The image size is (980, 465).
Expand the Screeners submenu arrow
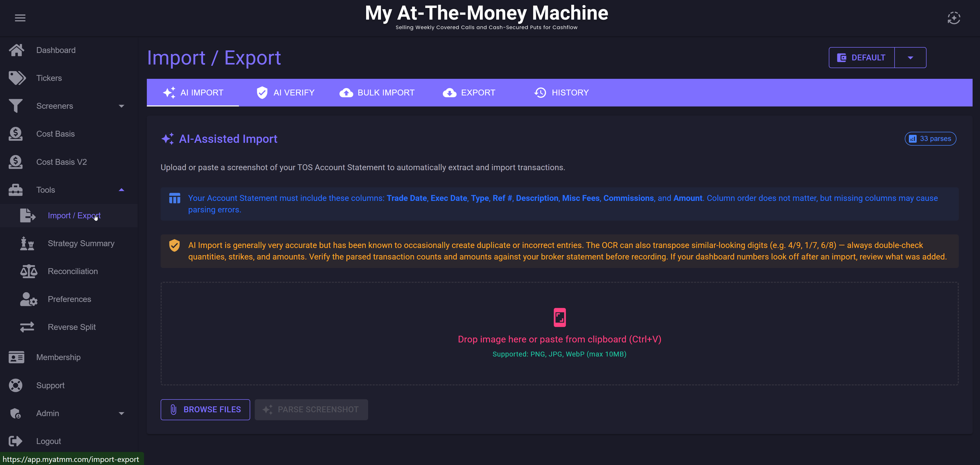tap(121, 106)
